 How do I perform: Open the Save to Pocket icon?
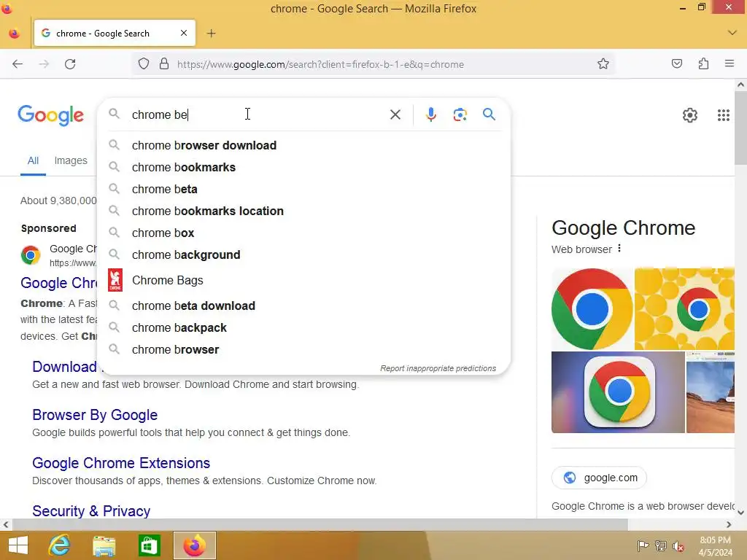point(677,64)
